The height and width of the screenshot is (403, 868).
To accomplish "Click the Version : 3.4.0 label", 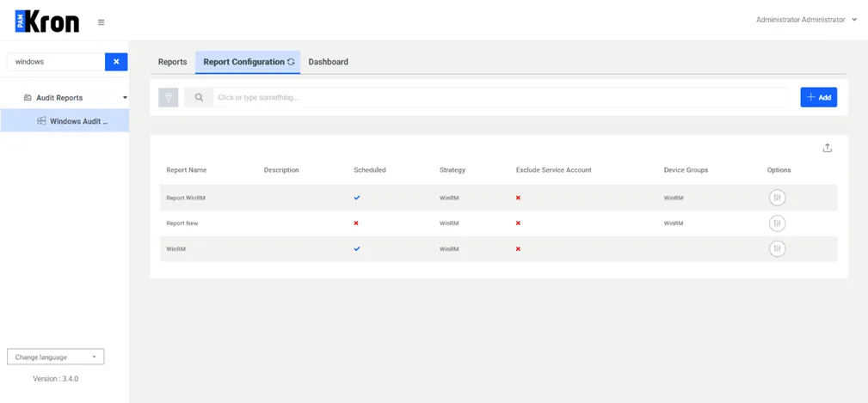I will (55, 379).
